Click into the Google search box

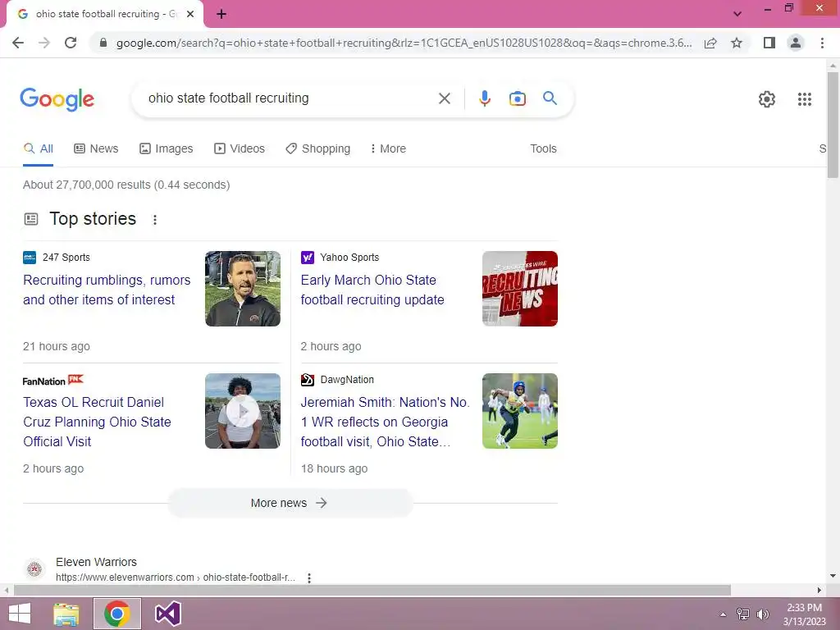pyautogui.click(x=290, y=98)
